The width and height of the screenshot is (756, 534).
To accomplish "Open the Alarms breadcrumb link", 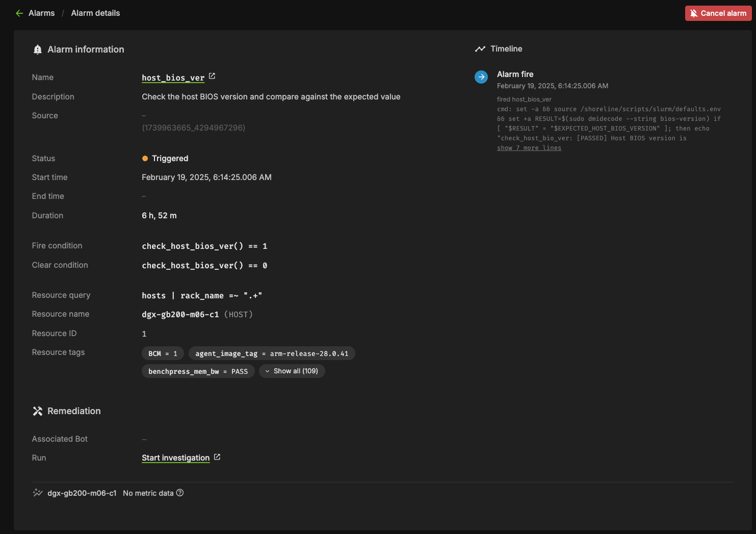I will pos(41,13).
